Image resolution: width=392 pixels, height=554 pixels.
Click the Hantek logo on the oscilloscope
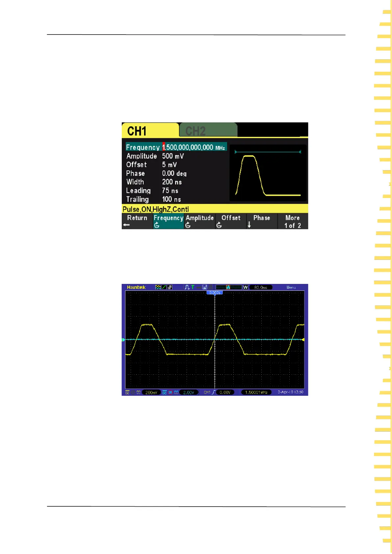pos(136,287)
